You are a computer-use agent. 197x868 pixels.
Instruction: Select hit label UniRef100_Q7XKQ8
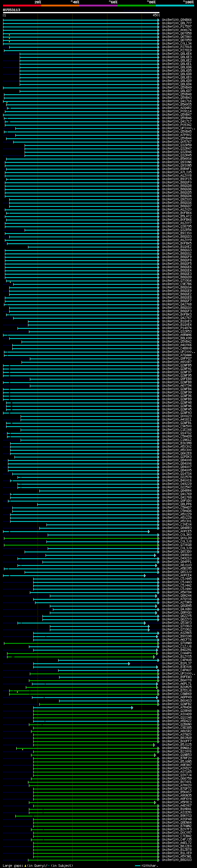point(176,544)
